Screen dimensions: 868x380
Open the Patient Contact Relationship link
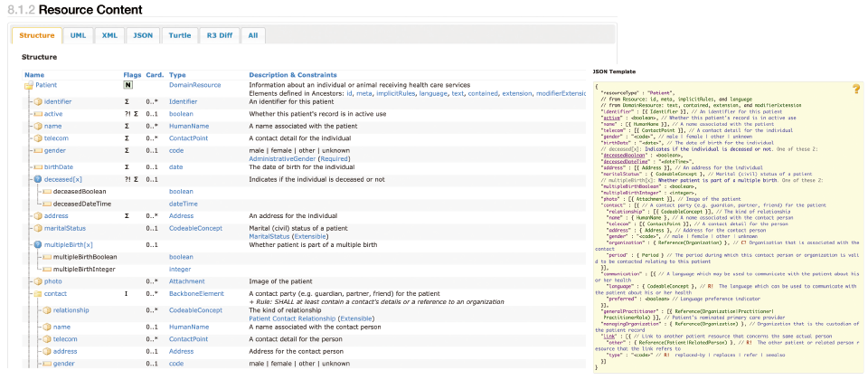pyautogui.click(x=292, y=318)
